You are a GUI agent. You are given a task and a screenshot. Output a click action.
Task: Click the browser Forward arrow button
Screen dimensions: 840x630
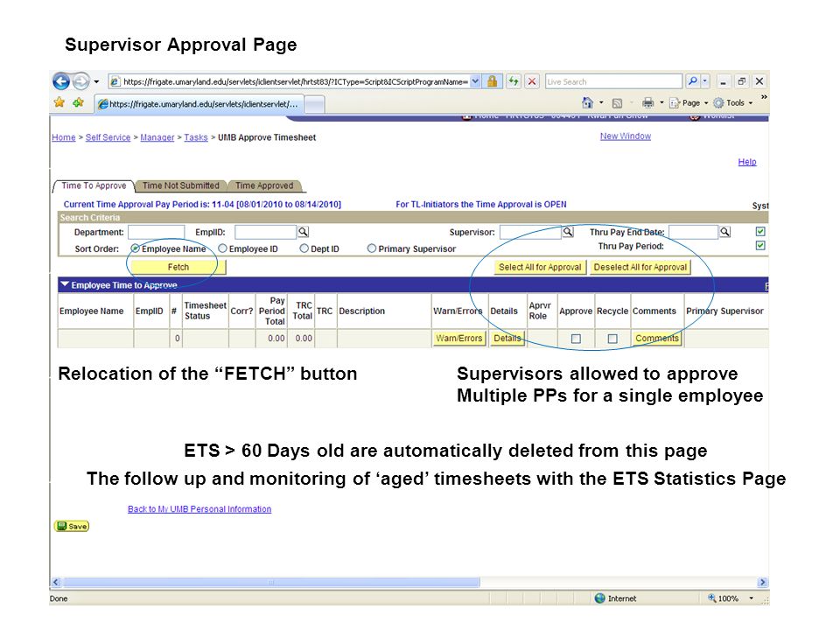click(80, 81)
